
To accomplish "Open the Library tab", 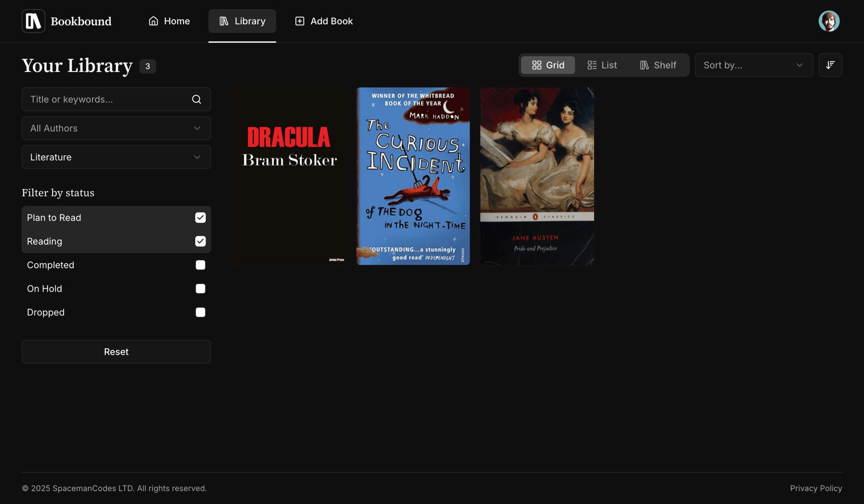I will 242,21.
